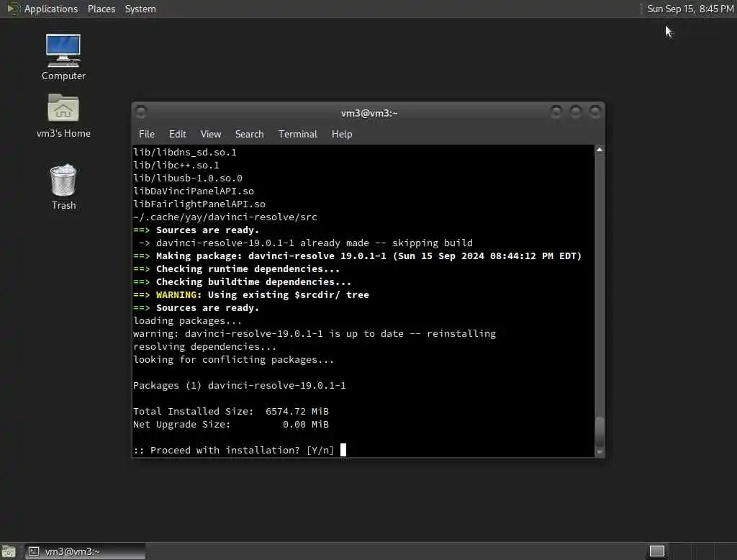The image size is (737, 560).
Task: Click 'lib/libc++.so.1' line
Action: click(x=176, y=166)
